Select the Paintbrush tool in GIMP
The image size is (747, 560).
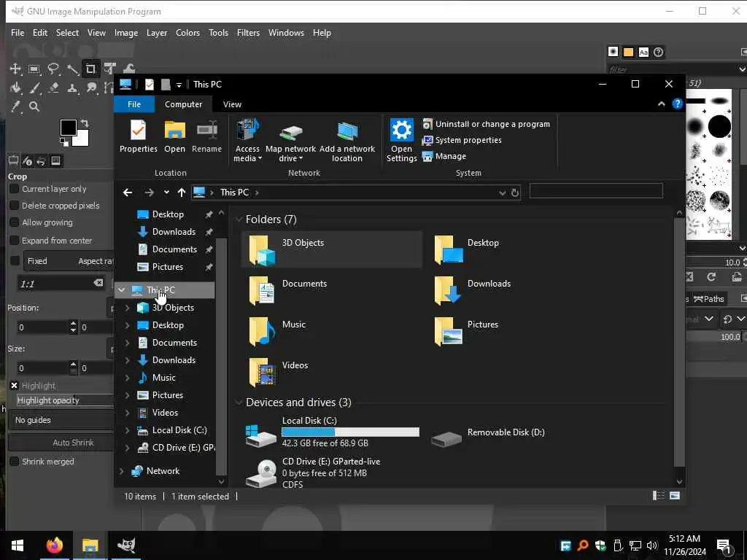(34, 87)
